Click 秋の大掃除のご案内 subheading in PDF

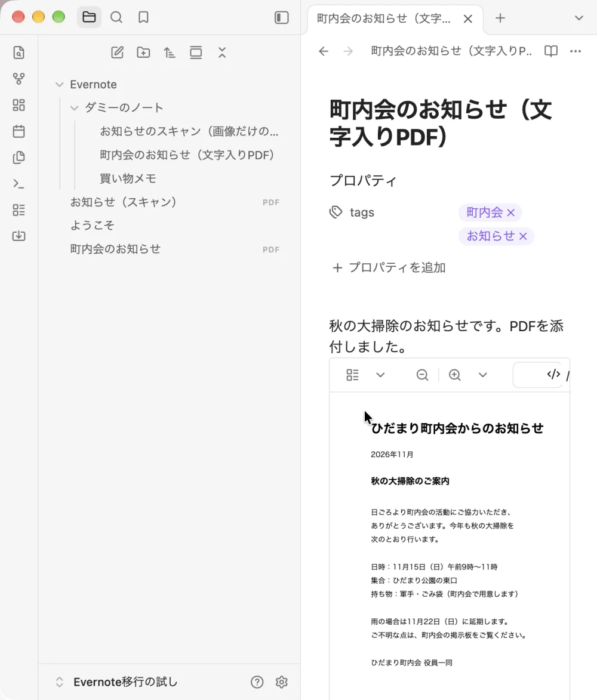click(x=410, y=481)
